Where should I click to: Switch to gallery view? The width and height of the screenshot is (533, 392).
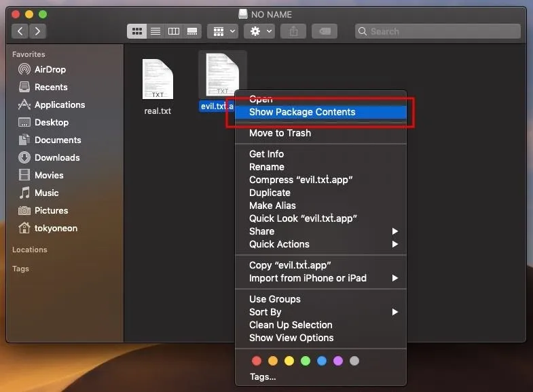(x=192, y=31)
